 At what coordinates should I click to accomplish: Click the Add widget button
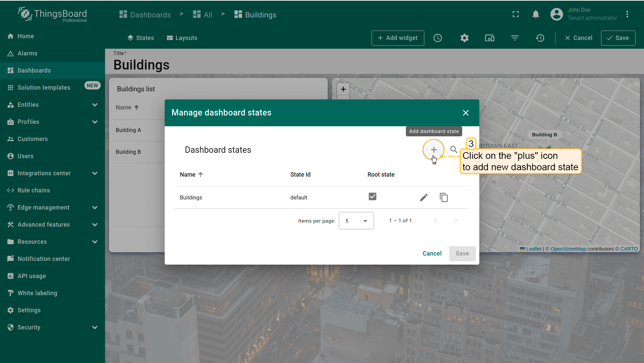[x=398, y=38]
